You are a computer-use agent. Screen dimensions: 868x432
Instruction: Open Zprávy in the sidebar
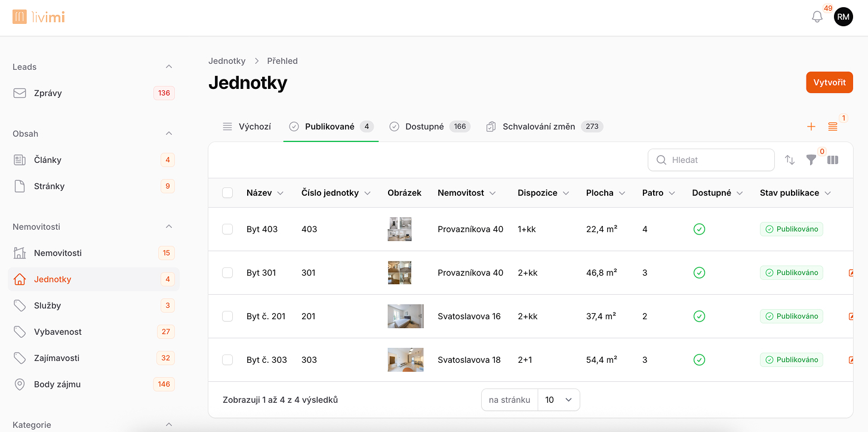94,93
